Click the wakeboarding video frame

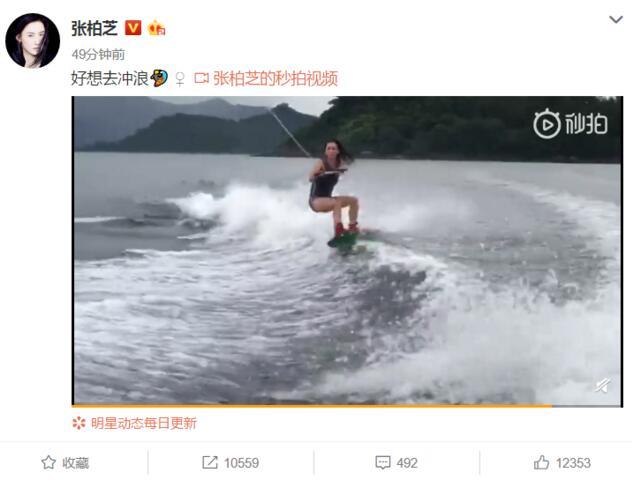click(347, 250)
